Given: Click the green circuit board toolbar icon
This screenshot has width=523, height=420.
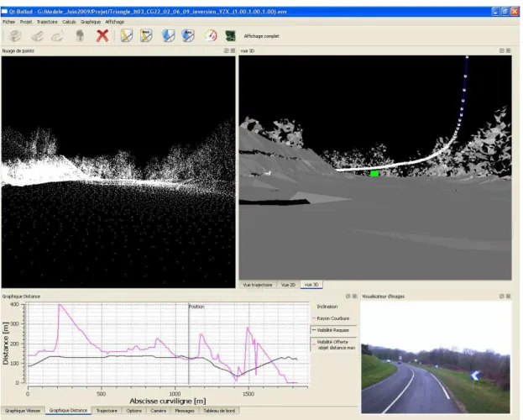Looking at the screenshot, I should 230,36.
